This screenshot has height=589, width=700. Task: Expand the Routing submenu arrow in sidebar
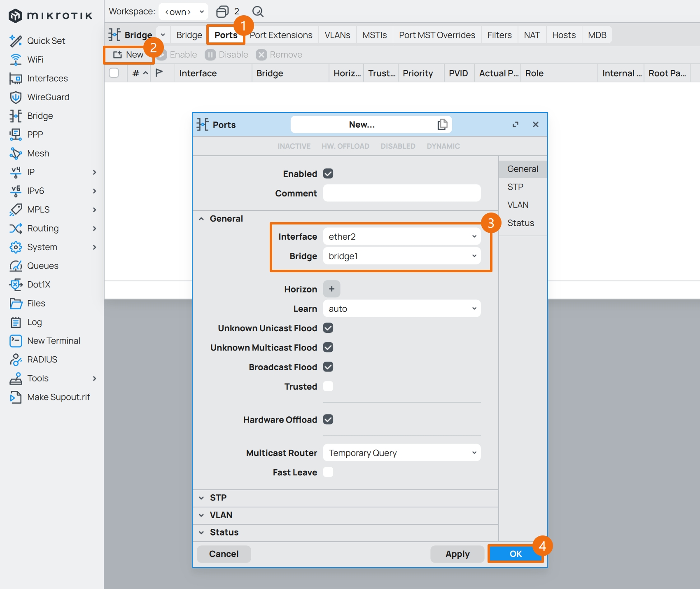click(94, 228)
